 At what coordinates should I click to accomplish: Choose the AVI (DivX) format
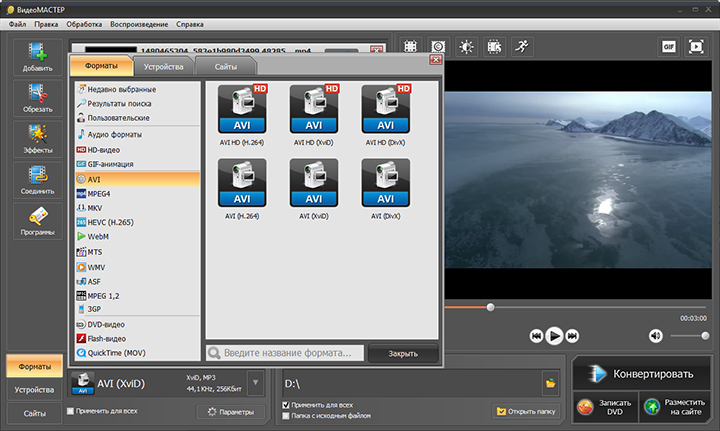386,189
